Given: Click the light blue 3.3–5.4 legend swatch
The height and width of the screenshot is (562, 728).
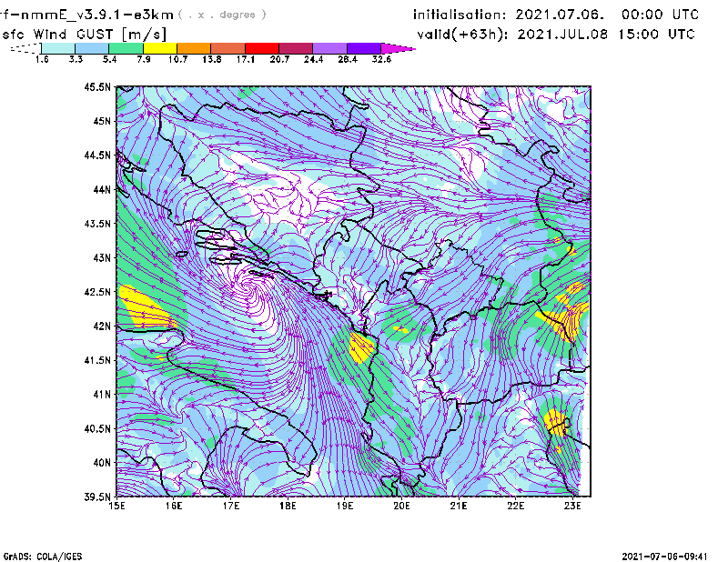Looking at the screenshot, I should [92, 48].
